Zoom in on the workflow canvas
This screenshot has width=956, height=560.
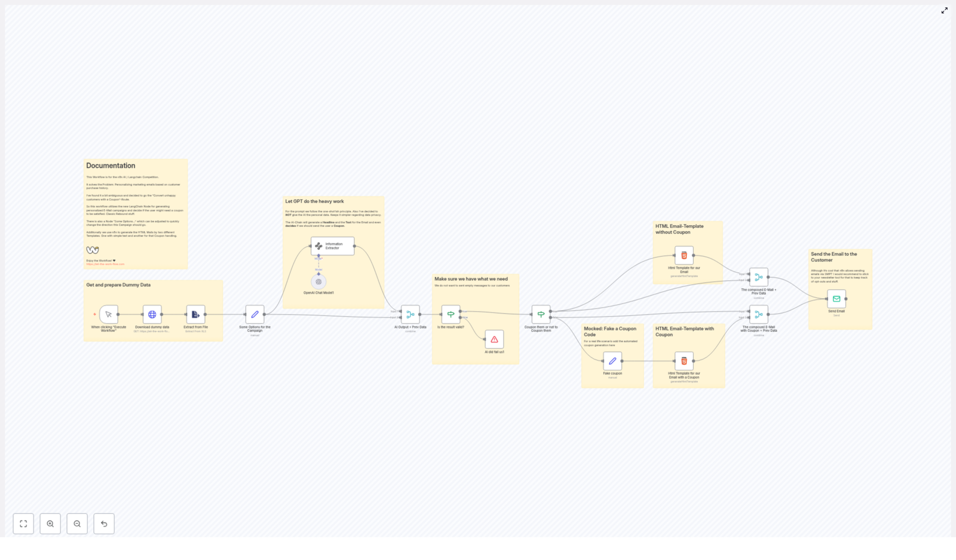50,524
